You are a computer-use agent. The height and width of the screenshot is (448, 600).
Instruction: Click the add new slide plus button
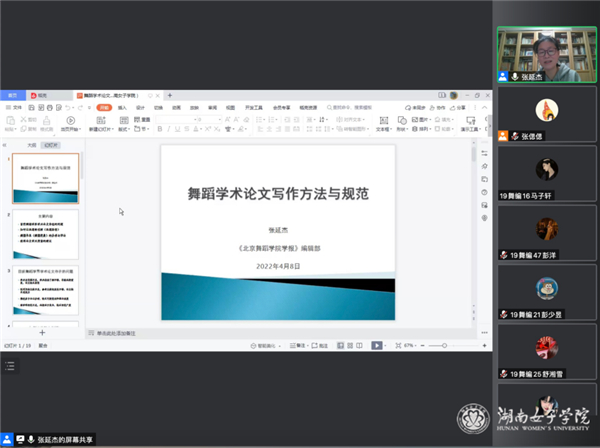click(x=42, y=332)
